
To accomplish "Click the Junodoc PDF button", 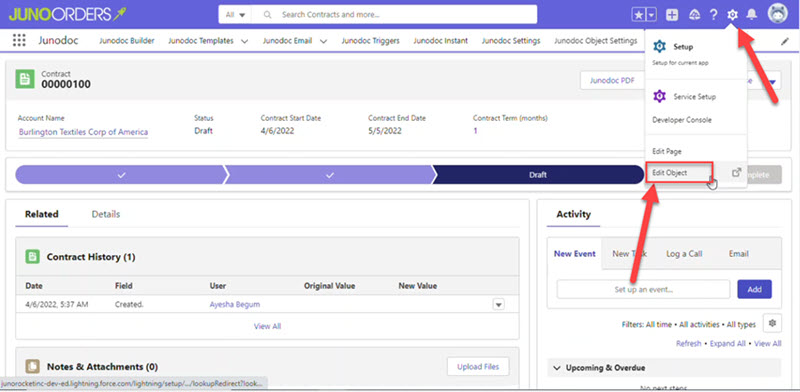I will tap(612, 81).
